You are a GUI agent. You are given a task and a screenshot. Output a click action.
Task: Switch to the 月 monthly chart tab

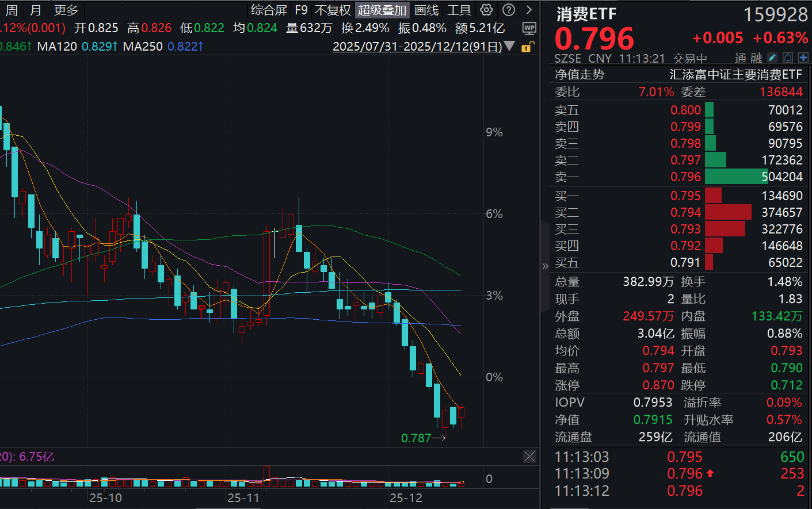(x=35, y=10)
